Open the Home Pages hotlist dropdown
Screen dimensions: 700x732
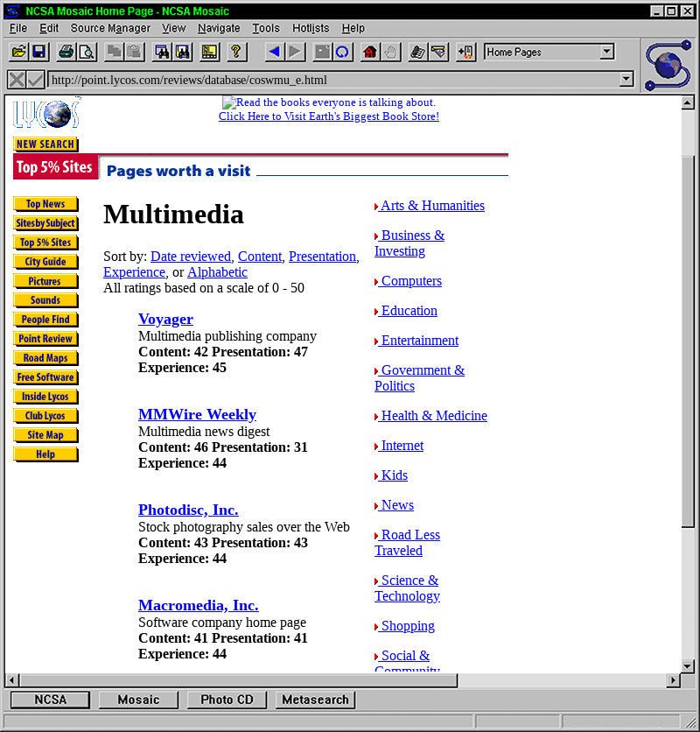[606, 53]
